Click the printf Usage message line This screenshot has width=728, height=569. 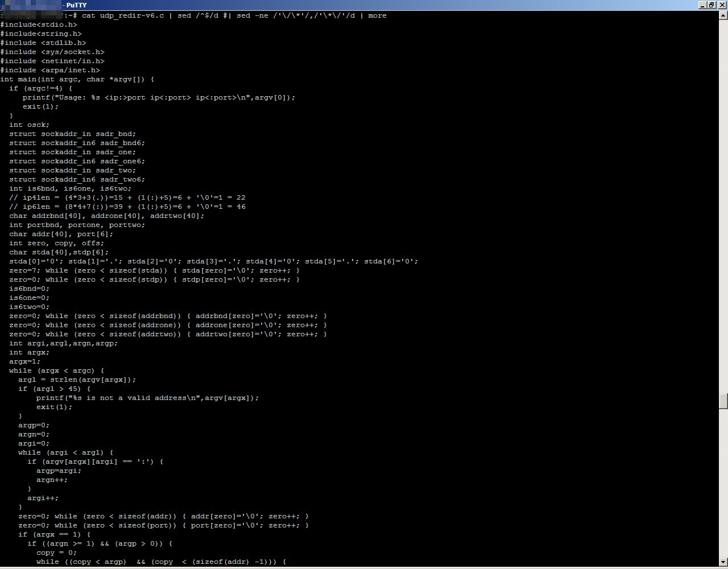pyautogui.click(x=159, y=97)
